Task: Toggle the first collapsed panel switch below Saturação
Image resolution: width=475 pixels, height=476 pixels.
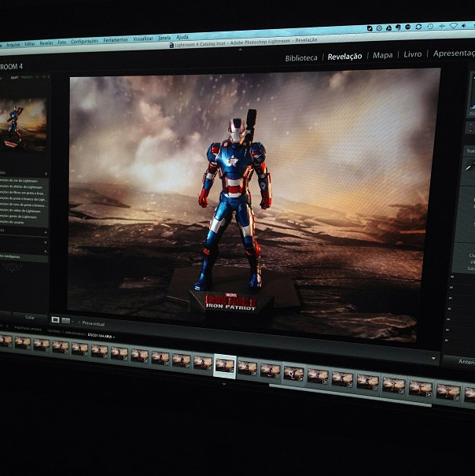Action: click(x=452, y=277)
